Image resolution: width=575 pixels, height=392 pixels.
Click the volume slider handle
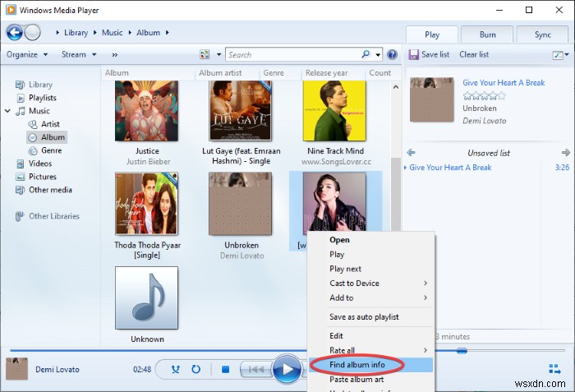[462, 351]
